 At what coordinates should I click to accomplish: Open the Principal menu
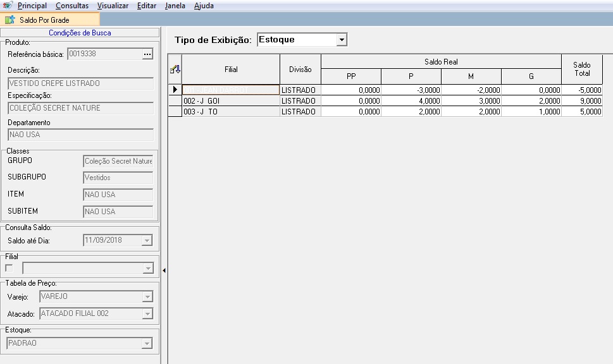(x=32, y=6)
